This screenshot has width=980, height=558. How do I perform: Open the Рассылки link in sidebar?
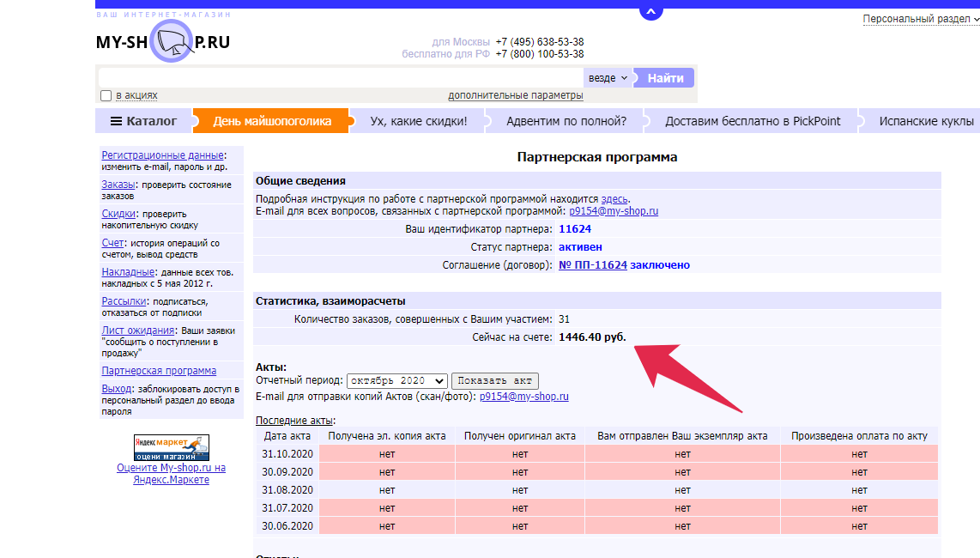(x=124, y=301)
